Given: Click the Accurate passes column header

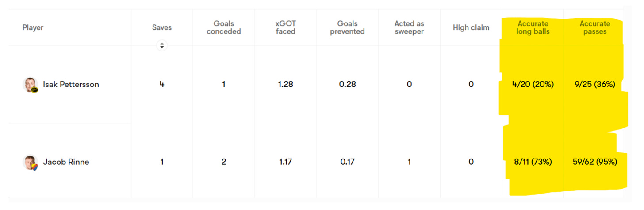Looking at the screenshot, I should [595, 27].
